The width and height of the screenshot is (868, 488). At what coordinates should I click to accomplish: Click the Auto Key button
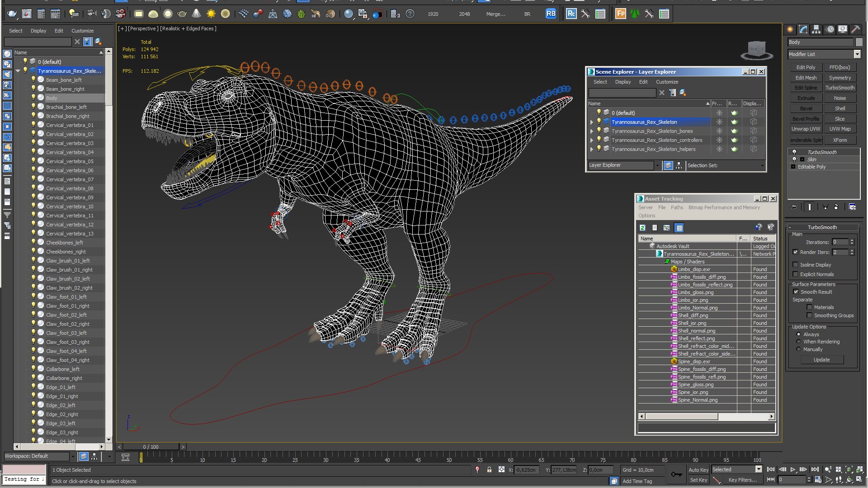tap(698, 470)
